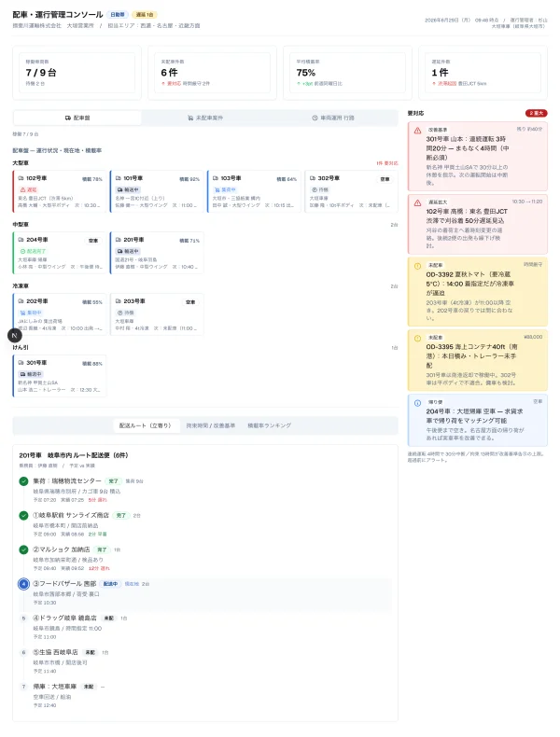The height and width of the screenshot is (737, 560).
Task: Open the 102号車 vehicle card
Action: tap(60, 191)
